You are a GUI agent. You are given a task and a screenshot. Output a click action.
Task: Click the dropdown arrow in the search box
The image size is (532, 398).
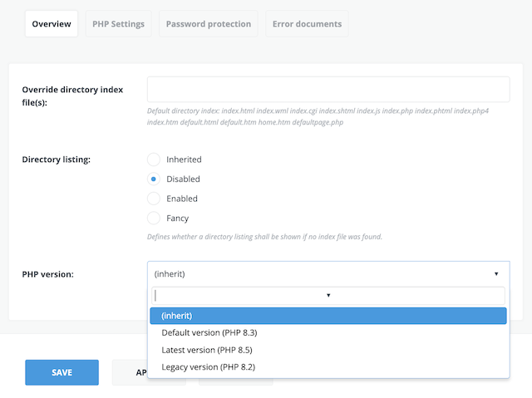tap(328, 295)
